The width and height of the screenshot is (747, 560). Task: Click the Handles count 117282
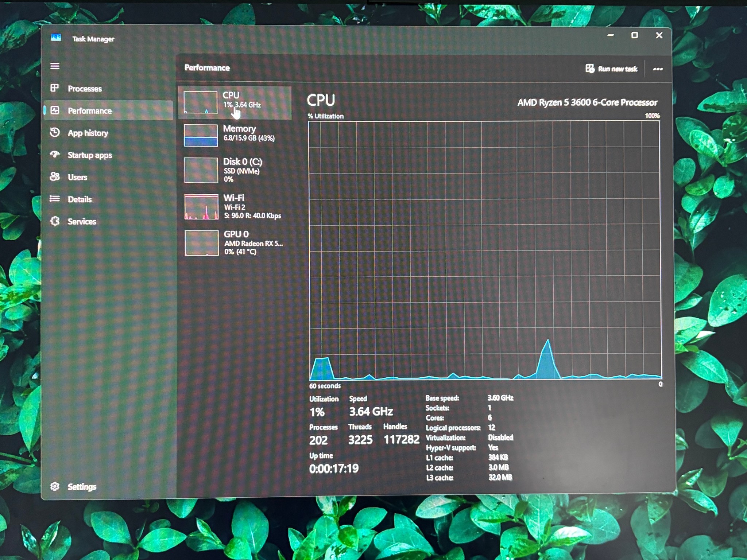tap(401, 440)
